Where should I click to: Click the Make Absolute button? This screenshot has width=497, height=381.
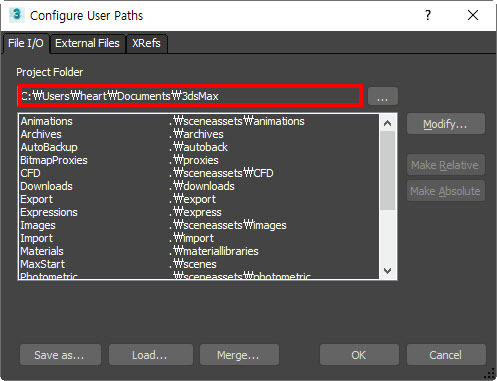(x=446, y=191)
